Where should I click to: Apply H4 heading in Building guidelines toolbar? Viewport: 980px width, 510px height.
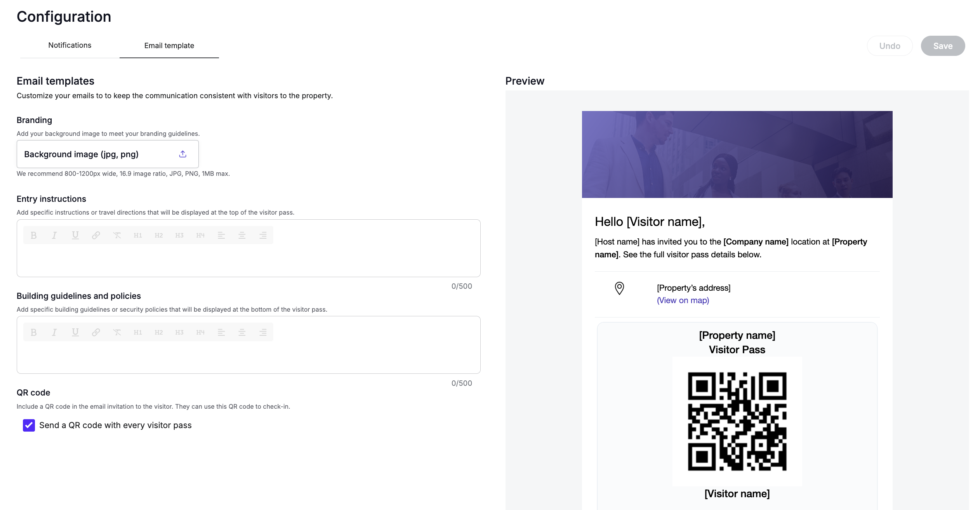[x=200, y=332]
